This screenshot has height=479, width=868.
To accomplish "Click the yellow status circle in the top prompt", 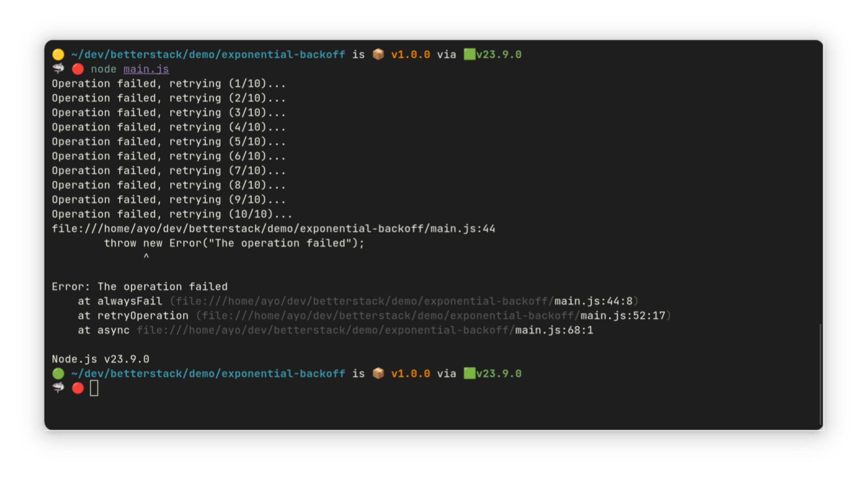I will tap(58, 54).
